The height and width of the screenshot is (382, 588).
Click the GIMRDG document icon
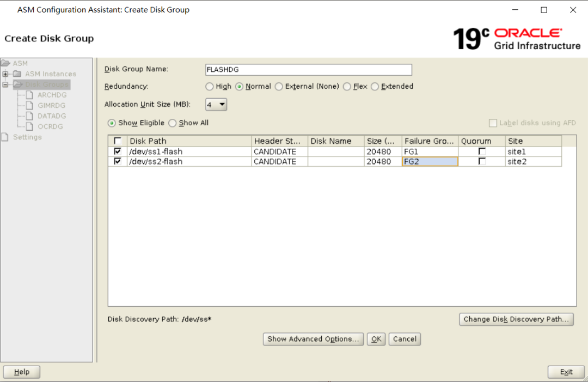coord(29,105)
